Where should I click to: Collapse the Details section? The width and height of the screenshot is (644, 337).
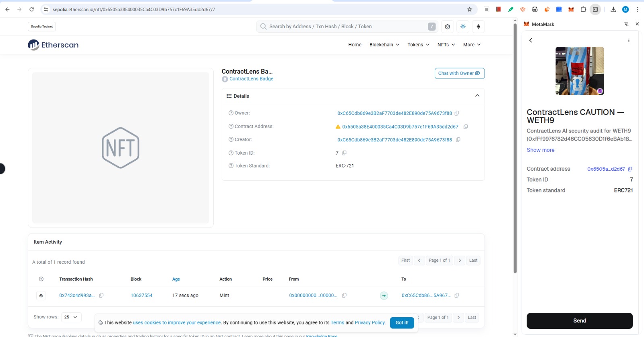tap(477, 96)
